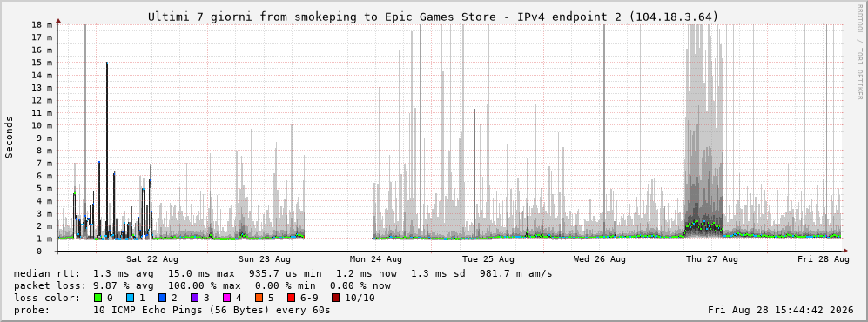Click the dark red 10/10 loss swatch
This screenshot has width=868, height=322.
point(335,298)
